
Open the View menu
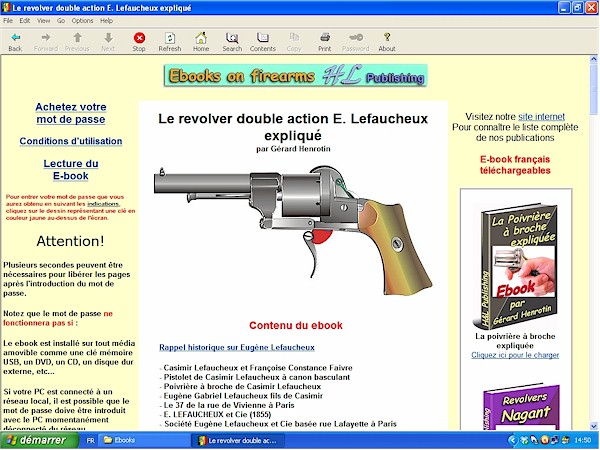44,21
